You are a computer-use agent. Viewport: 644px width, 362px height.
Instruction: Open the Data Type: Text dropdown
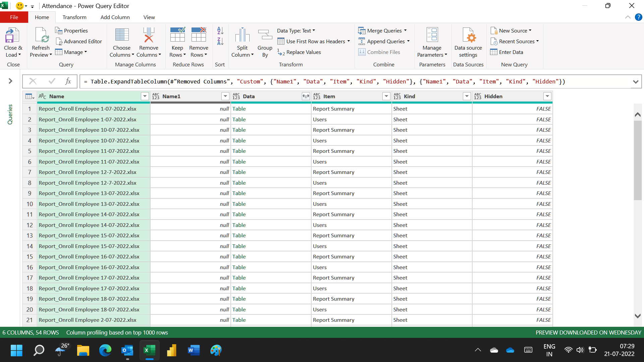point(296,31)
